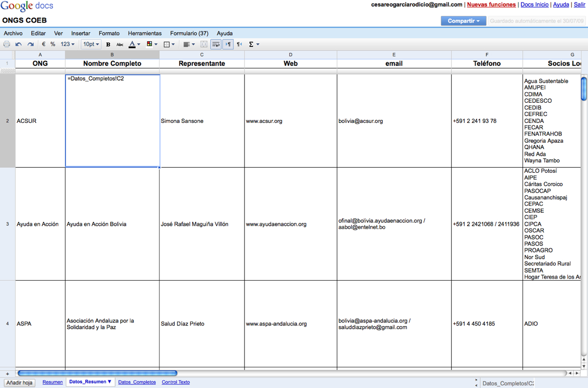Select column E header
588x388 pixels.
pos(394,55)
